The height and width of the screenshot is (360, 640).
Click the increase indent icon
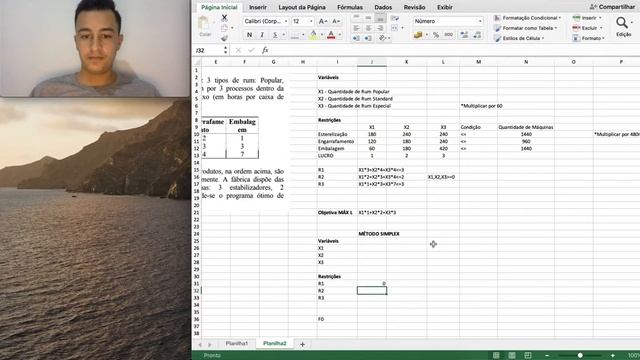(368, 38)
